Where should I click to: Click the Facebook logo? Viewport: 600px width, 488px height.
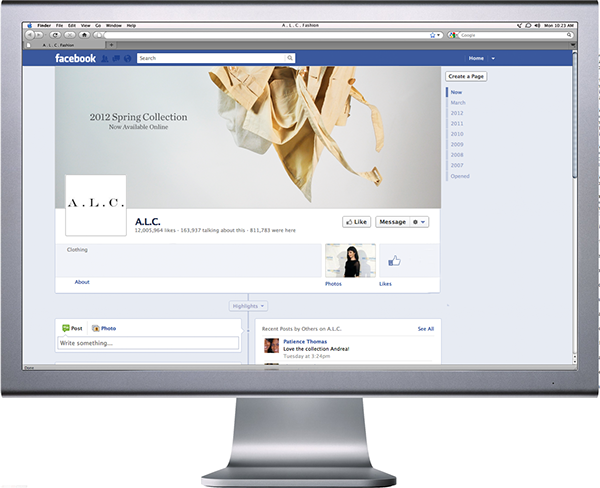[75, 58]
